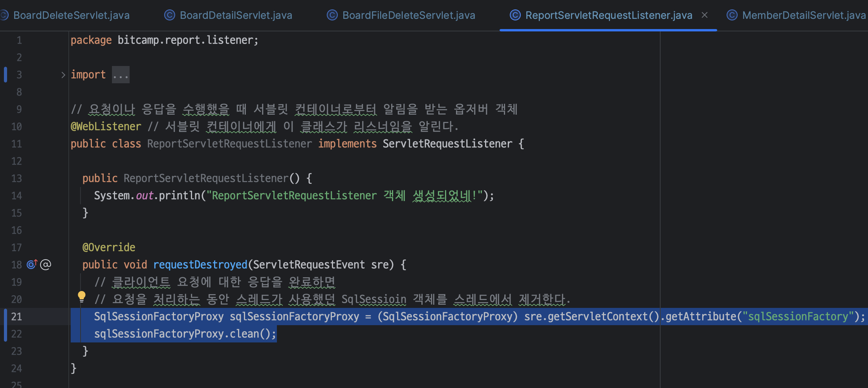
Task: Click the implements-method gutter icon on line 18
Action: 32,264
